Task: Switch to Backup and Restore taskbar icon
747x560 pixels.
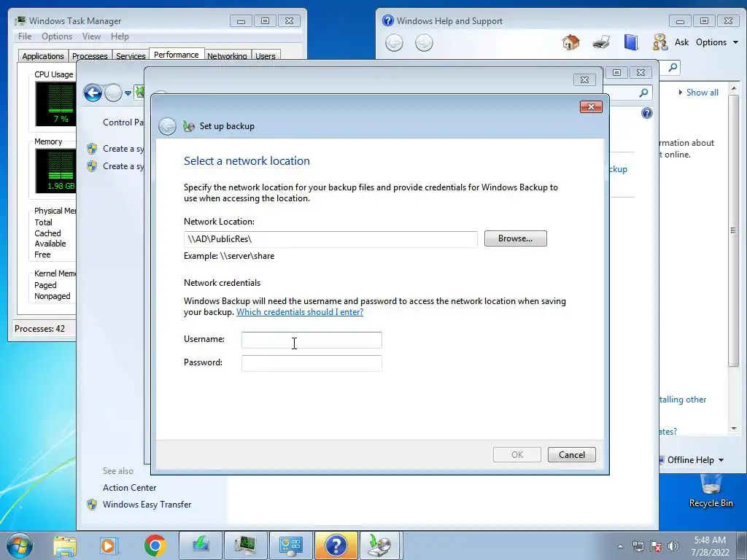Action: click(x=201, y=545)
